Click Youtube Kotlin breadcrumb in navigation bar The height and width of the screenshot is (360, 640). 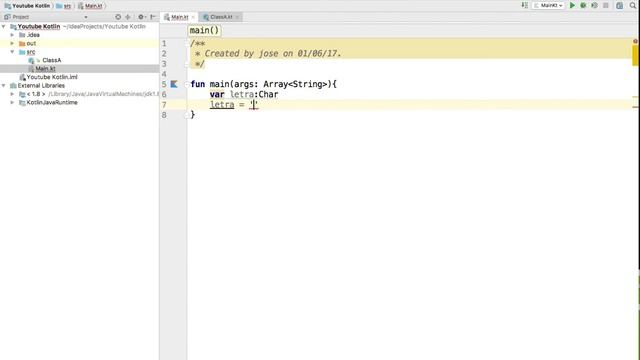pyautogui.click(x=27, y=6)
